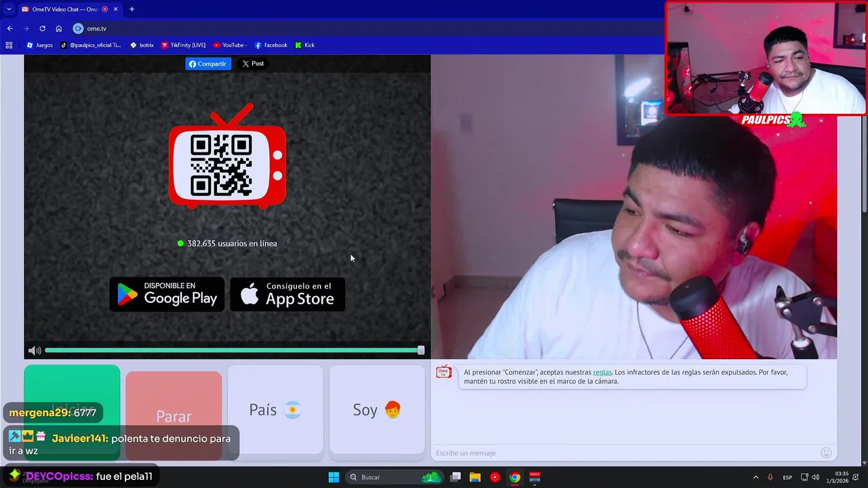Open the Facebook bookmark
The height and width of the screenshot is (488, 868).
271,45
